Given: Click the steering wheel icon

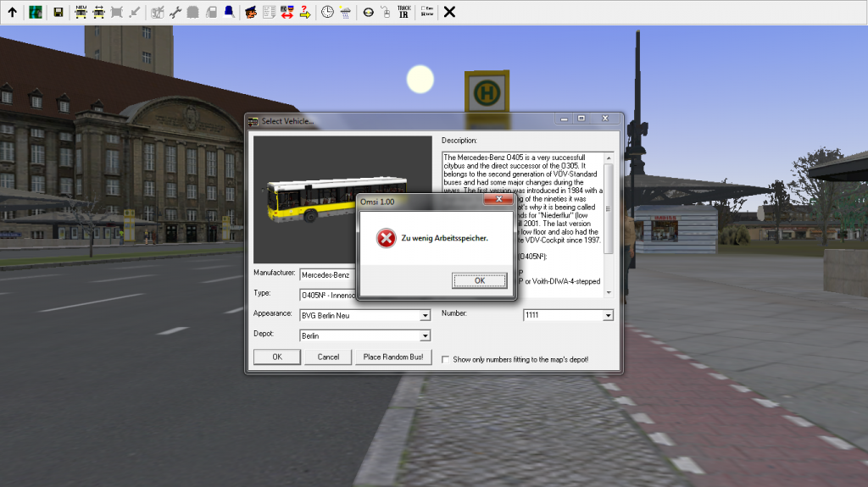Looking at the screenshot, I should tap(368, 12).
